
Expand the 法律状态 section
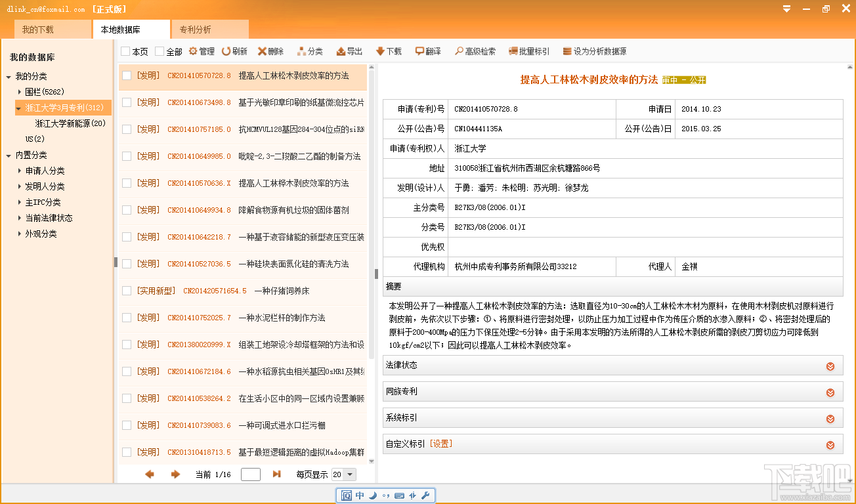point(830,366)
